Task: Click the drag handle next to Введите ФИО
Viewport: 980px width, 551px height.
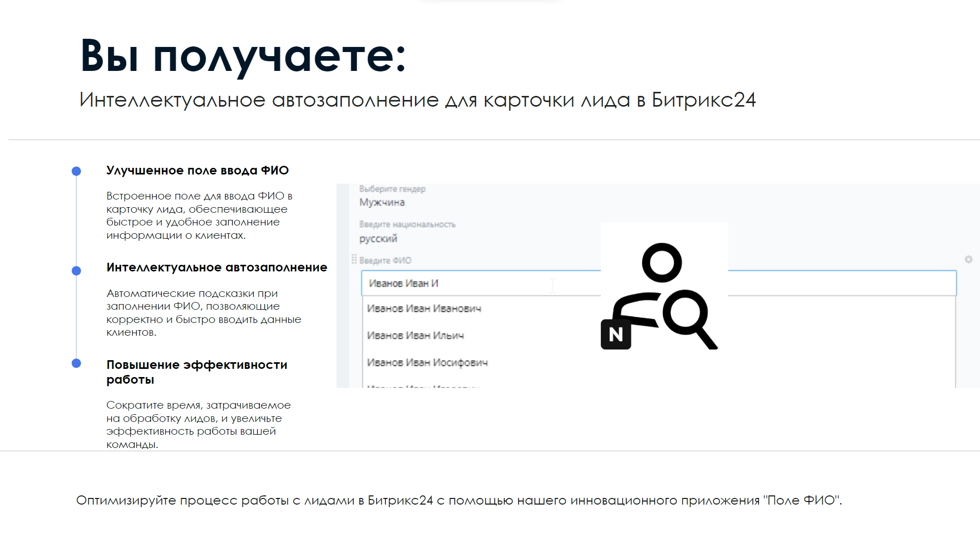Action: (354, 260)
